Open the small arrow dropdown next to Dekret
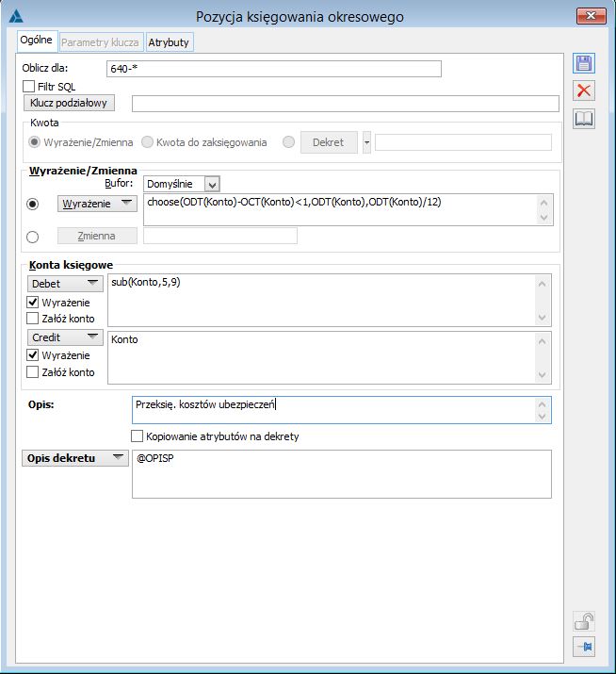The image size is (616, 674). [x=366, y=142]
